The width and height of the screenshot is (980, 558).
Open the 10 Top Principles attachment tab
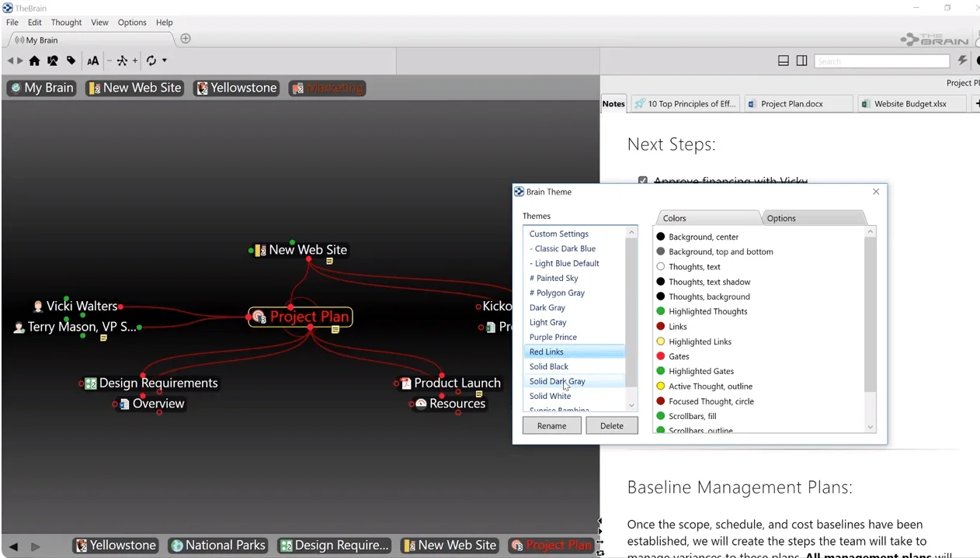[x=684, y=103]
